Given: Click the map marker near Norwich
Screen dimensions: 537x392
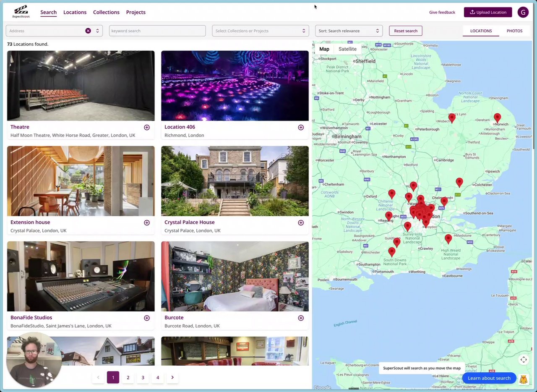Looking at the screenshot, I should point(497,118).
